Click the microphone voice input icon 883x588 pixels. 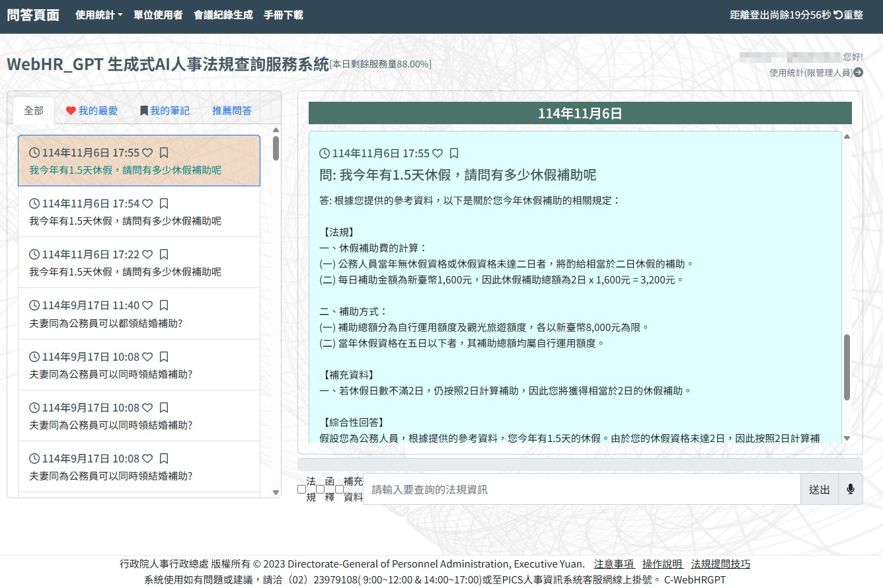coord(850,490)
